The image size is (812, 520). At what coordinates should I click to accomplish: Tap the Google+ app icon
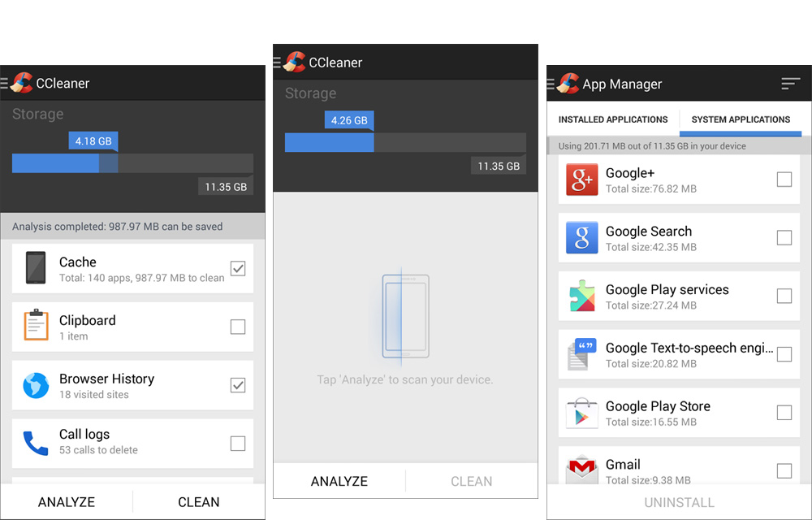tap(581, 180)
